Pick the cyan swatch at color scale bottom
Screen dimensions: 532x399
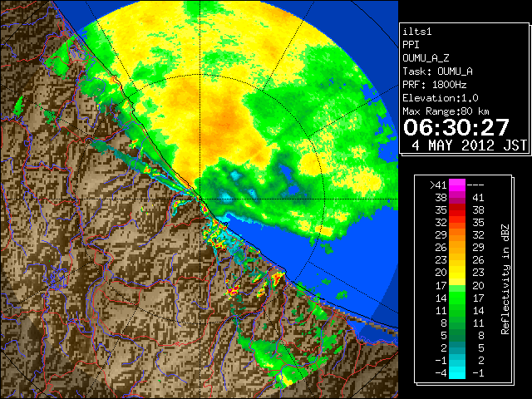click(457, 373)
